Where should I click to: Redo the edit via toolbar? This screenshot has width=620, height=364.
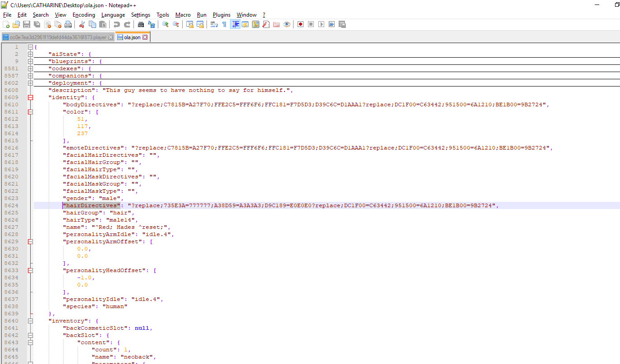pos(127,24)
